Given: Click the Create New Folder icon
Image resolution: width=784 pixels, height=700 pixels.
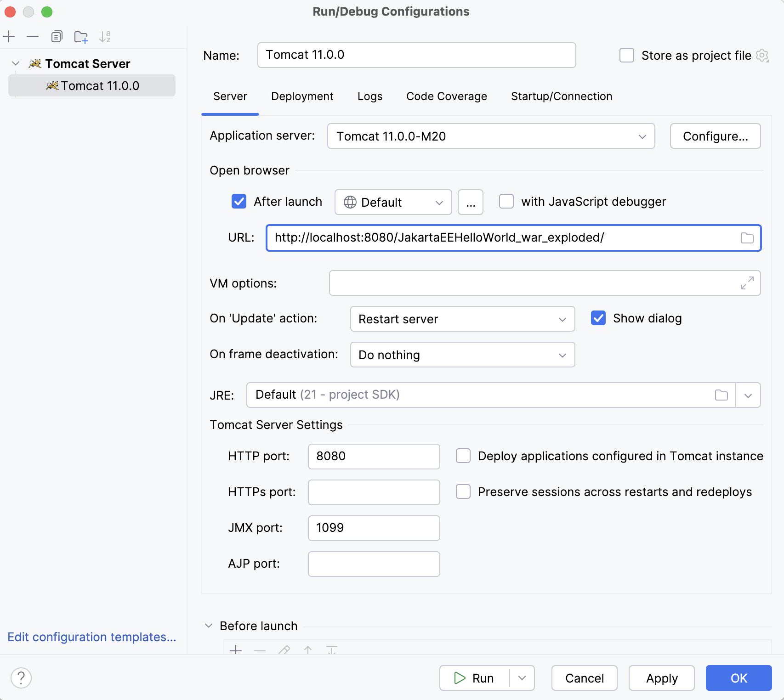Looking at the screenshot, I should tap(81, 37).
